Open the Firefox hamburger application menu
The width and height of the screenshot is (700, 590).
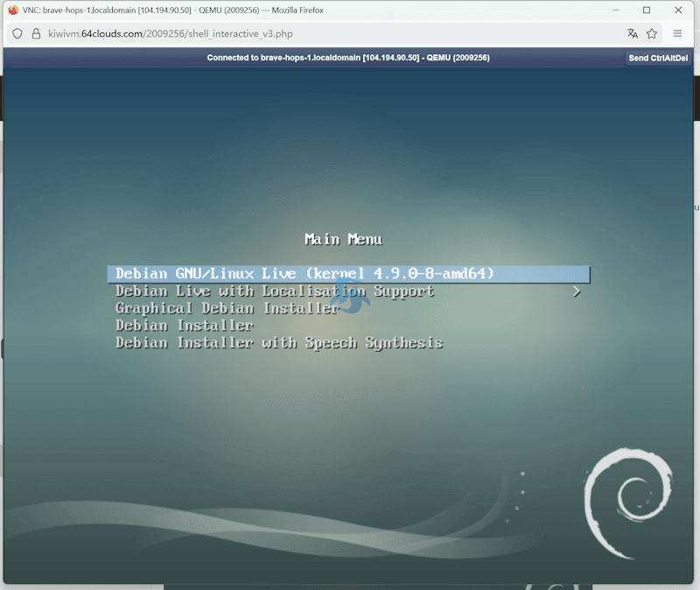pos(678,34)
